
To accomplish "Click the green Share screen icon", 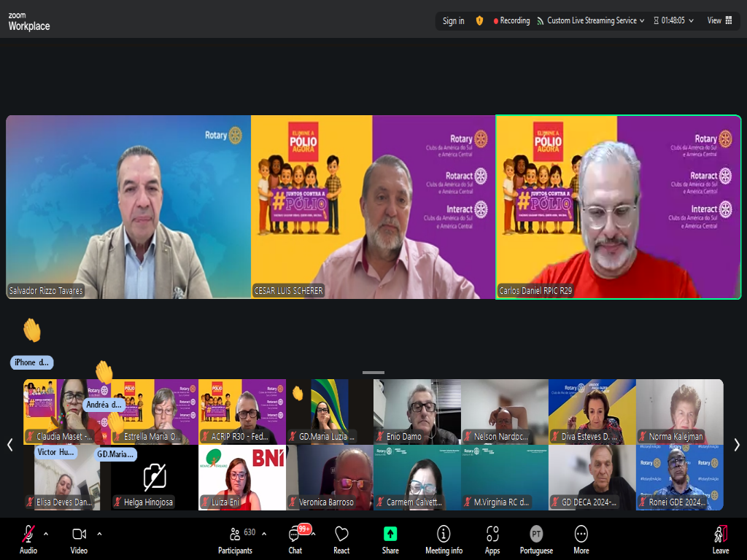I will coord(390,534).
